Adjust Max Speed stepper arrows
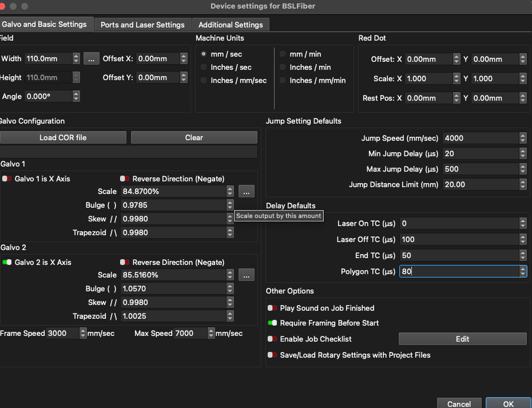This screenshot has width=532, height=408. pyautogui.click(x=211, y=334)
